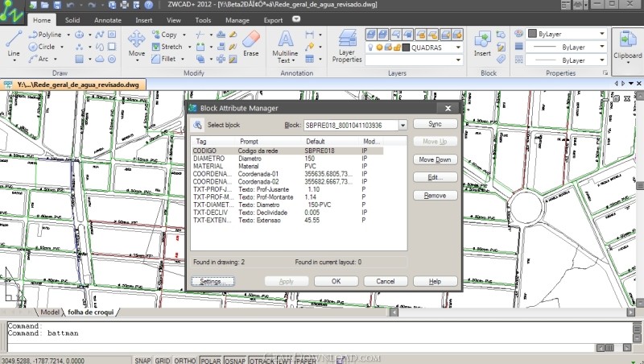Click the Save icon in quick access toolbar
The width and height of the screenshot is (644, 364).
pos(57,5)
